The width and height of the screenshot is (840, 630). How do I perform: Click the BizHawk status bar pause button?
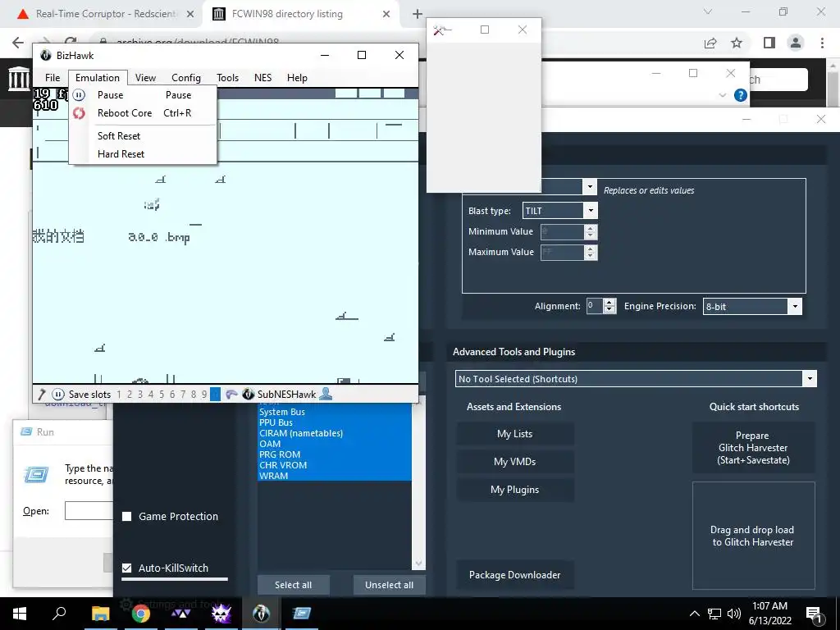click(x=58, y=395)
